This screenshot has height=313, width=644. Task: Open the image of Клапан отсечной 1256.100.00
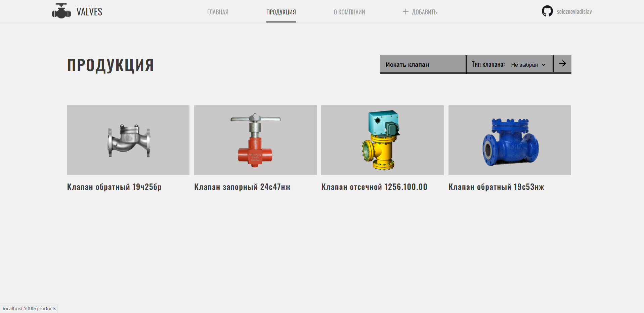[382, 140]
